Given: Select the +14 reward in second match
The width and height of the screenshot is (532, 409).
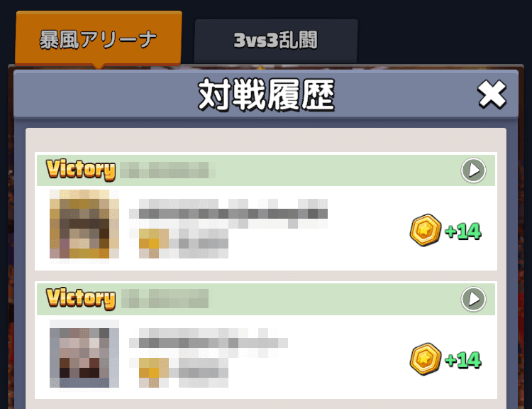Looking at the screenshot, I should (x=462, y=360).
